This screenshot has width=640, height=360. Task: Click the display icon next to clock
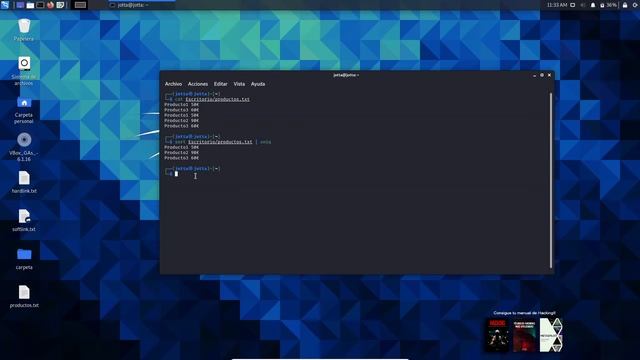(573, 5)
